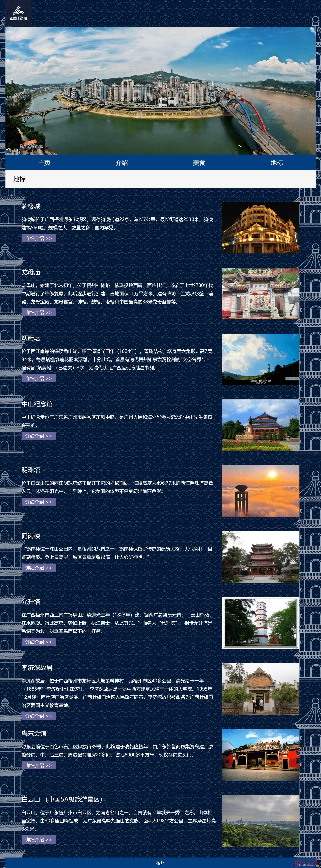Screen dimensions: 321x868
Task: Open the 炳蔚塔 sky photo
Action: pyautogui.click(x=260, y=359)
